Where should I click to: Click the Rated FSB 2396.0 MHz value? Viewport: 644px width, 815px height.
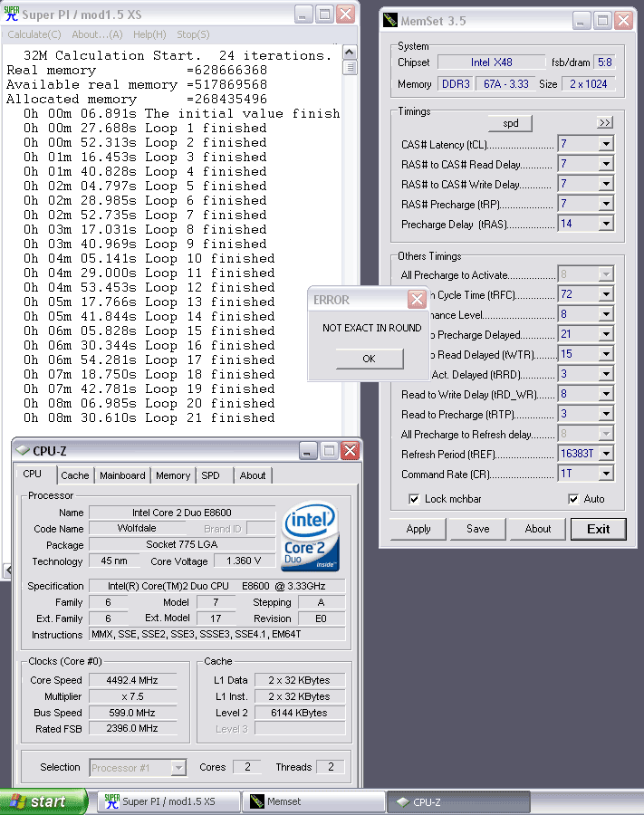click(132, 729)
